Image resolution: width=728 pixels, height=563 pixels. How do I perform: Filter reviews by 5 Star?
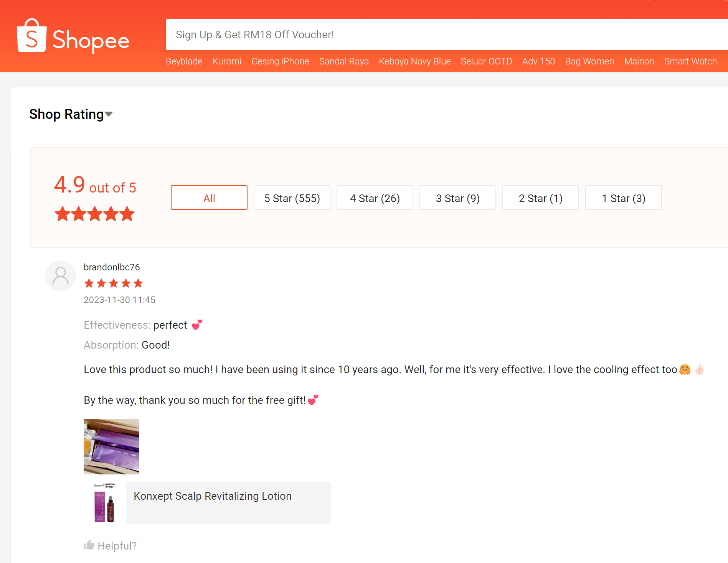tap(292, 198)
